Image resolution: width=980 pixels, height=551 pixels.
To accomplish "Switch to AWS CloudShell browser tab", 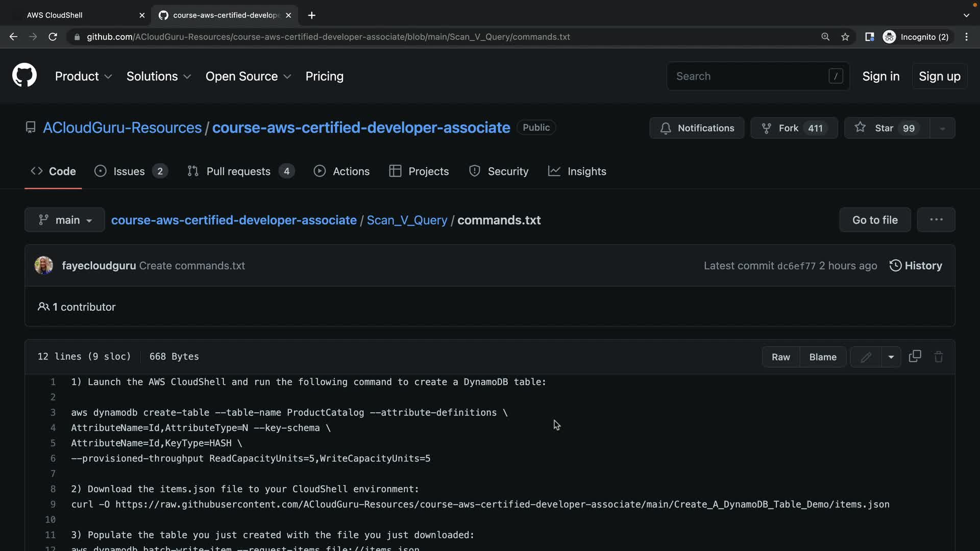I will [55, 15].
